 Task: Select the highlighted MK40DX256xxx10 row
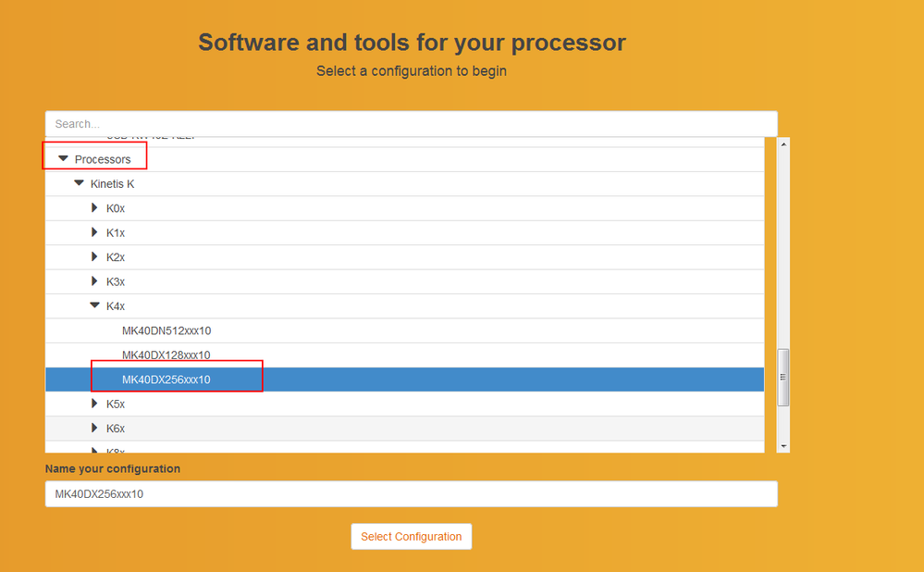click(166, 379)
